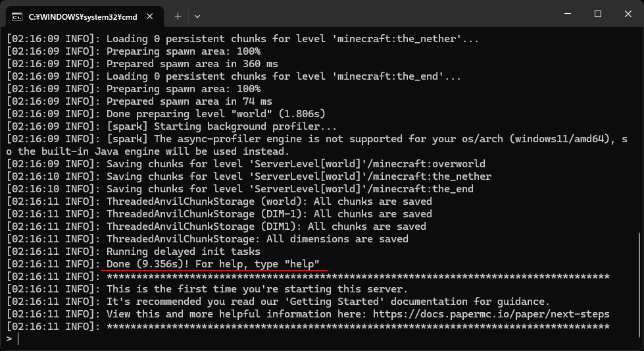Click the cmd terminal icon in the tab
The image size is (644, 351).
17,17
